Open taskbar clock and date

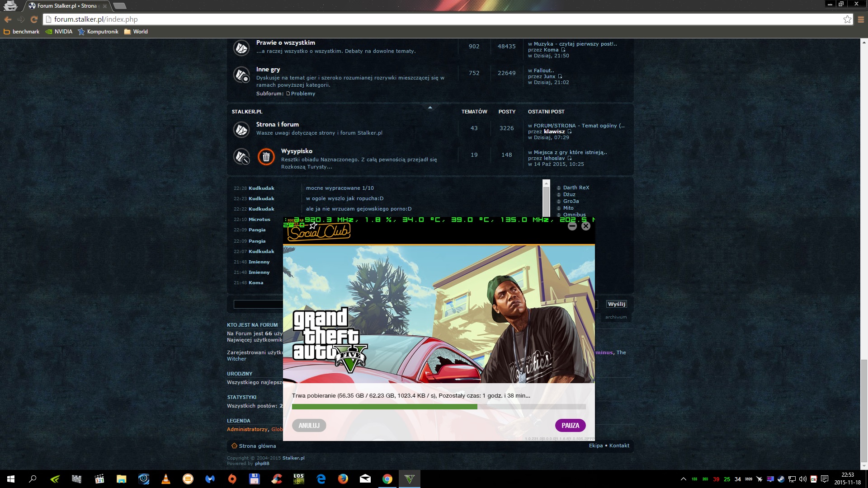coord(848,479)
